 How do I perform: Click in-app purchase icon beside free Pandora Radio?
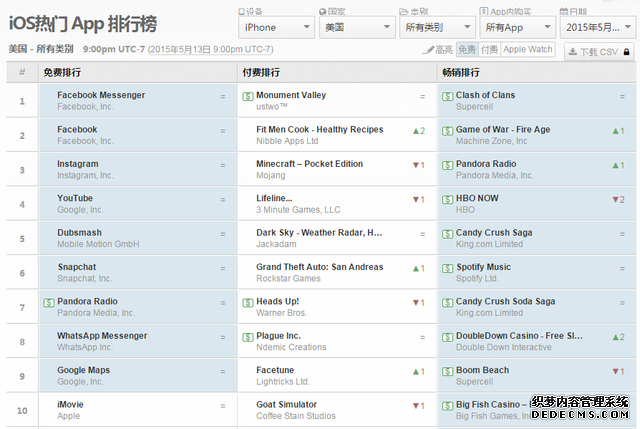(49, 302)
